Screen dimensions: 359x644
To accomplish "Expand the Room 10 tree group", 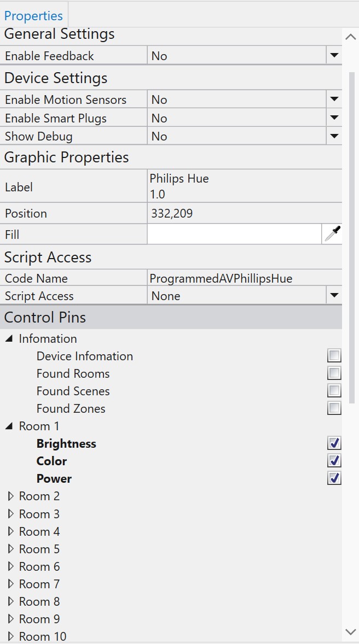I will [11, 636].
